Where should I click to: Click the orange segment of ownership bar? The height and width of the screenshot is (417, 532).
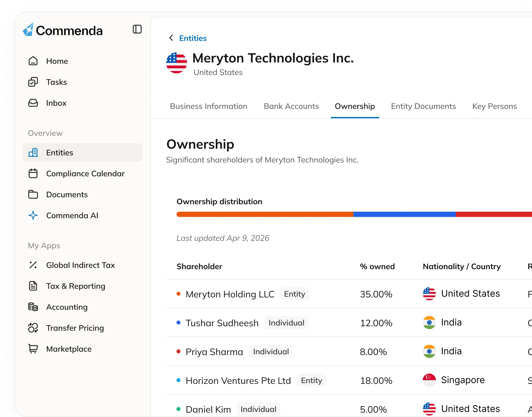(x=265, y=214)
